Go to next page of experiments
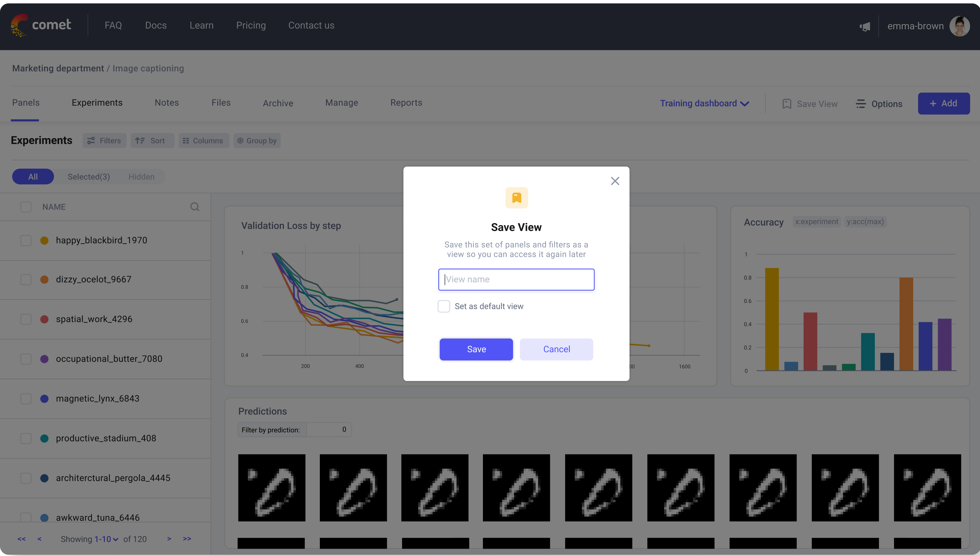Viewport: 980px width, 556px height. coord(169,539)
